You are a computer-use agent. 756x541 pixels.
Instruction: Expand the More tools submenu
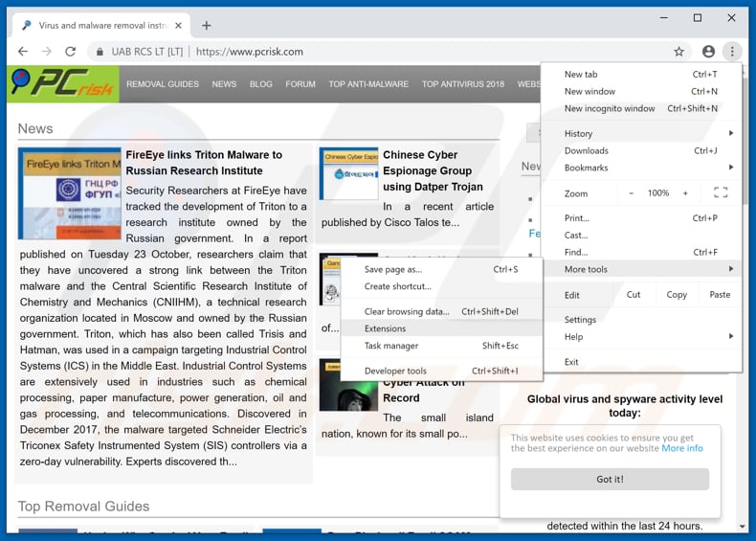tap(642, 269)
